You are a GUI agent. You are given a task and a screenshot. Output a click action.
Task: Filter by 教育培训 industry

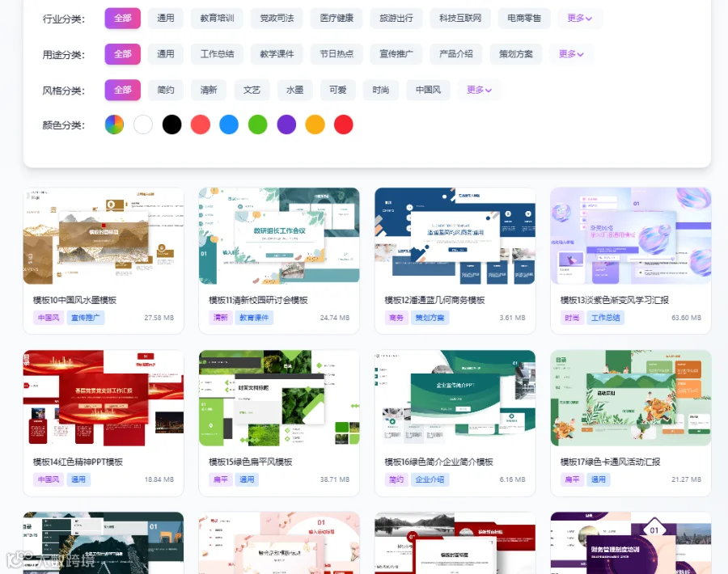point(217,18)
